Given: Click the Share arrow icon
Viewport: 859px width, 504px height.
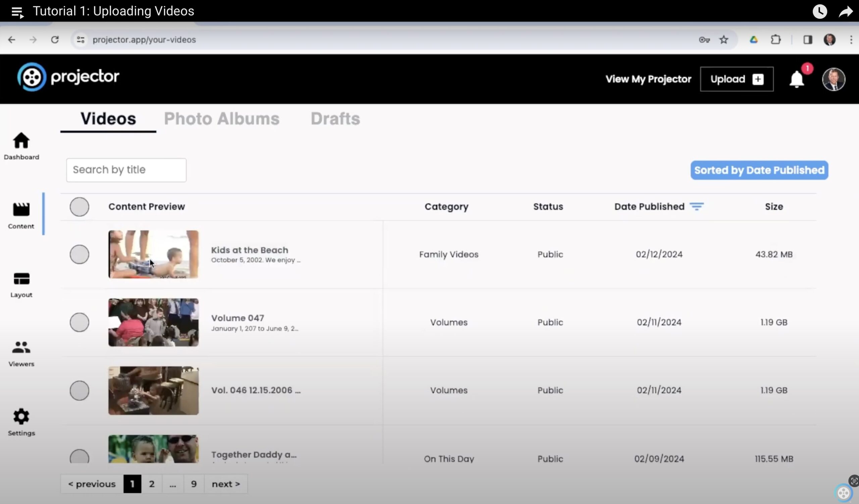Looking at the screenshot, I should pyautogui.click(x=845, y=12).
